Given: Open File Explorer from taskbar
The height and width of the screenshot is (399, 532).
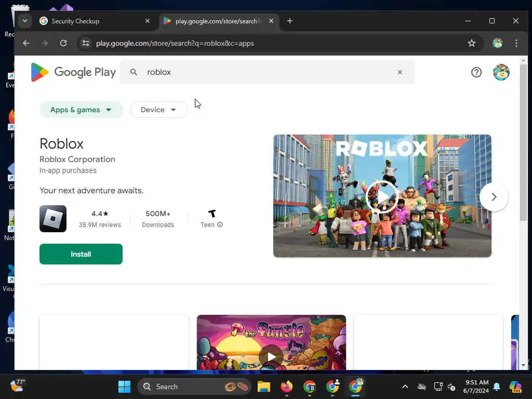Looking at the screenshot, I should click(x=263, y=387).
